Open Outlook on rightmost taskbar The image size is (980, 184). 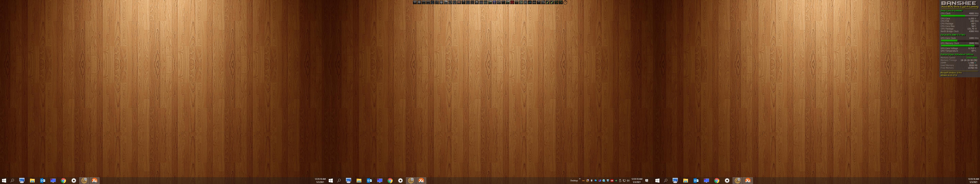click(x=696, y=181)
